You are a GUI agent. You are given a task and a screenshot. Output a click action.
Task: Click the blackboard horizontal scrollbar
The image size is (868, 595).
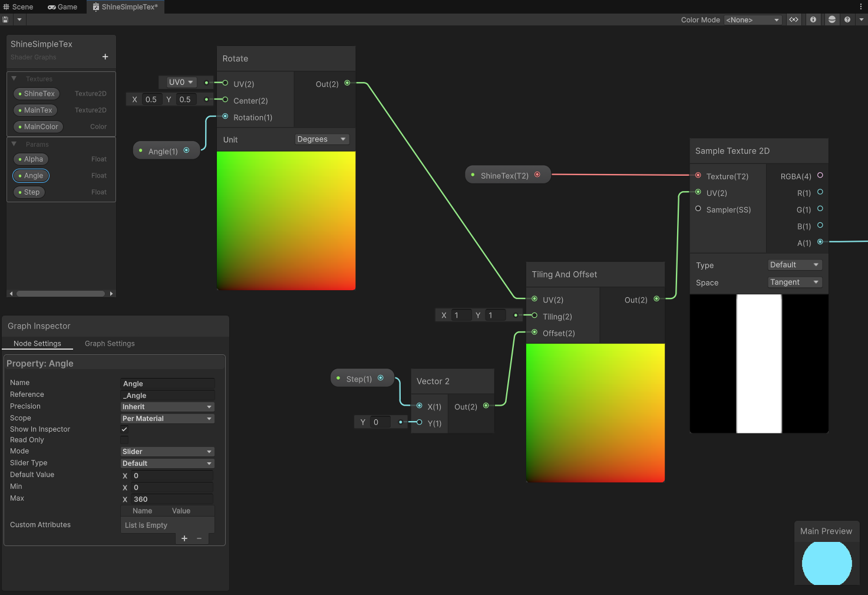tap(61, 293)
